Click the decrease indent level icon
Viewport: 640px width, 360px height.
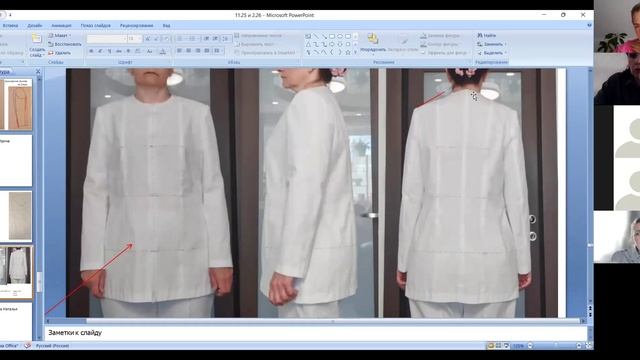[207, 39]
